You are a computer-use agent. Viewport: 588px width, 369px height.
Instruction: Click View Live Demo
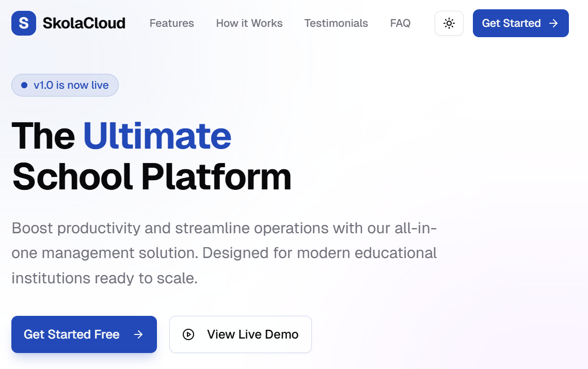tap(241, 334)
